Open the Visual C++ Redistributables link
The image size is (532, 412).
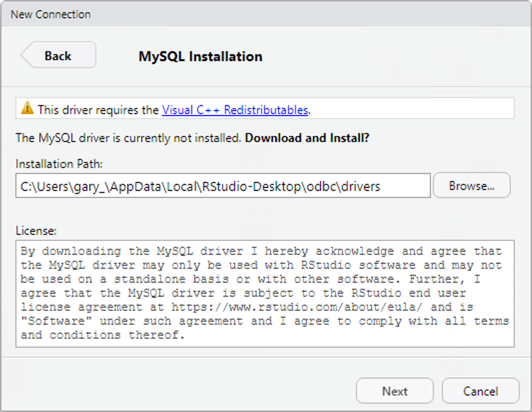[235, 110]
